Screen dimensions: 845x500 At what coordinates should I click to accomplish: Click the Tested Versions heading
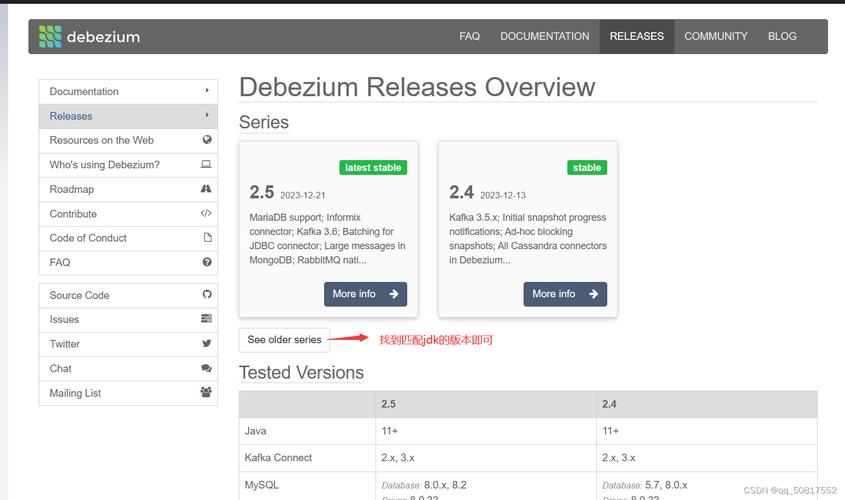point(301,372)
